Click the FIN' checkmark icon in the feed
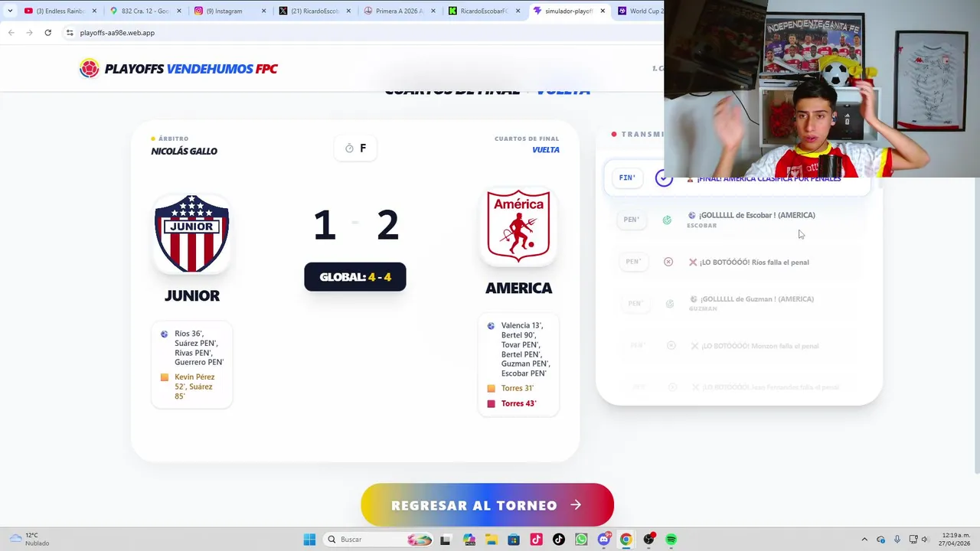980x551 pixels. click(664, 178)
